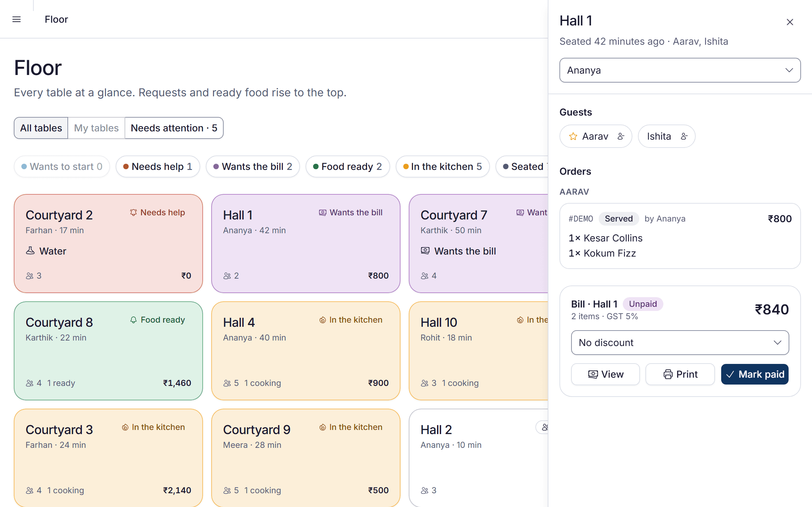Switch to the All tables tab
The width and height of the screenshot is (812, 507).
tap(41, 128)
